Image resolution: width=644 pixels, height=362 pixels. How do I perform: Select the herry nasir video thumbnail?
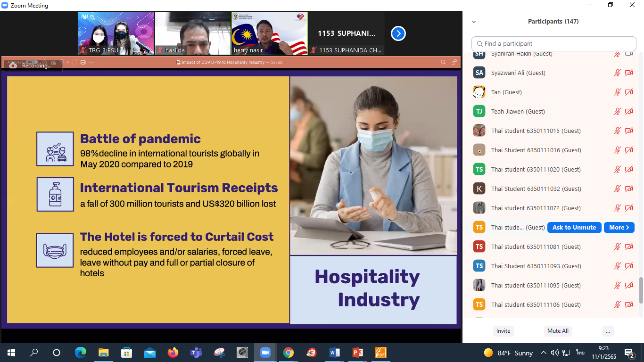pos(270,33)
